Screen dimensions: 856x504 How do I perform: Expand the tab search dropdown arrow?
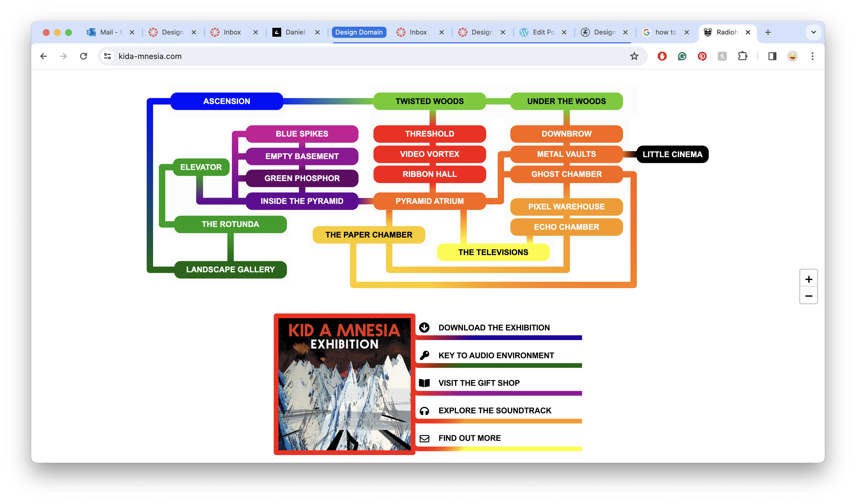point(813,32)
